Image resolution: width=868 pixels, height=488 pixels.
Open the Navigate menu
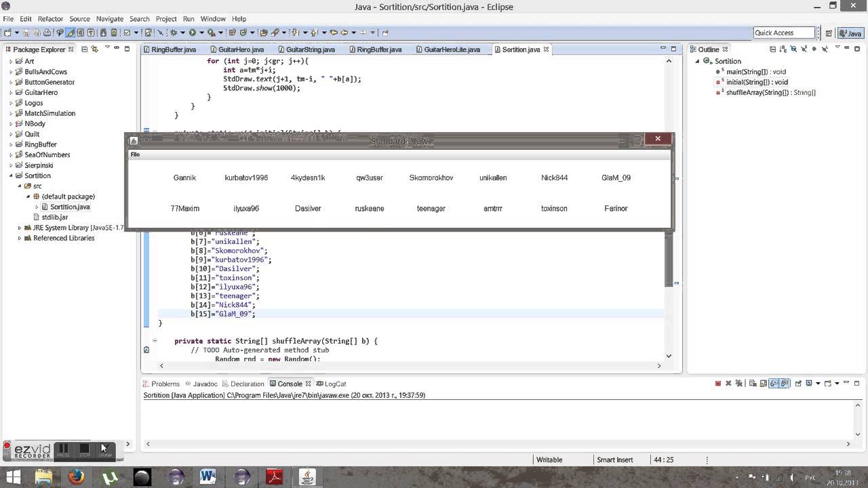click(109, 19)
